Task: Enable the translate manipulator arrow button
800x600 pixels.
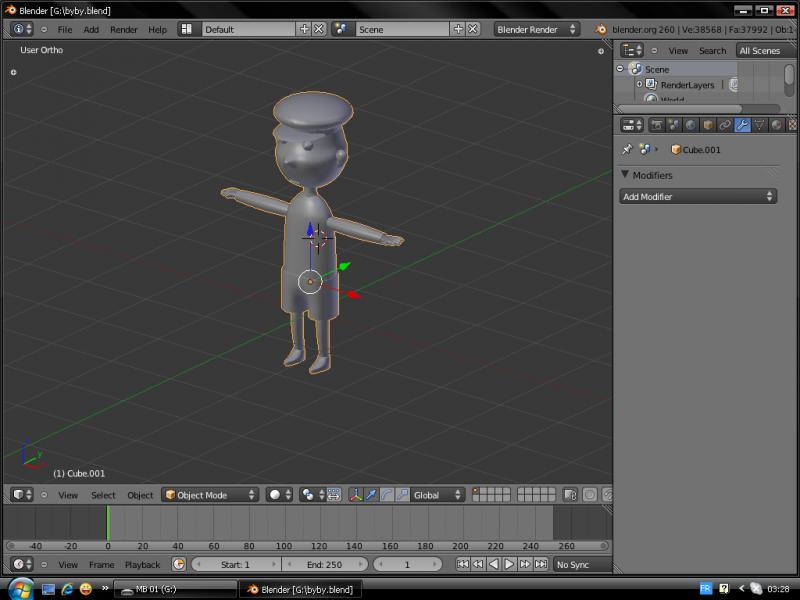Action: pyautogui.click(x=371, y=494)
